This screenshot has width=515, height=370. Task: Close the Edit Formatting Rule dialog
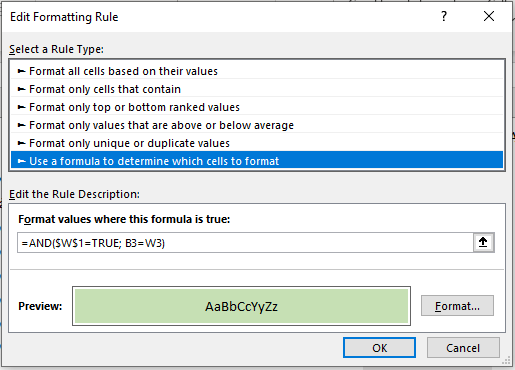[489, 16]
